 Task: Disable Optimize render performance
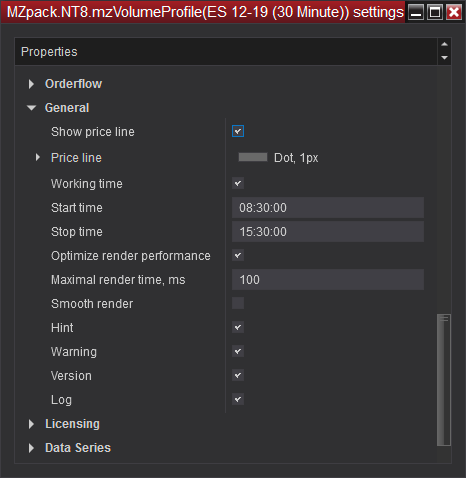(x=238, y=255)
